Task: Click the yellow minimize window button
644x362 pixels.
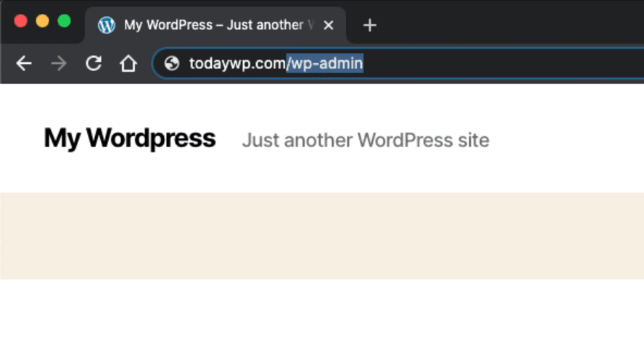Action: [43, 21]
